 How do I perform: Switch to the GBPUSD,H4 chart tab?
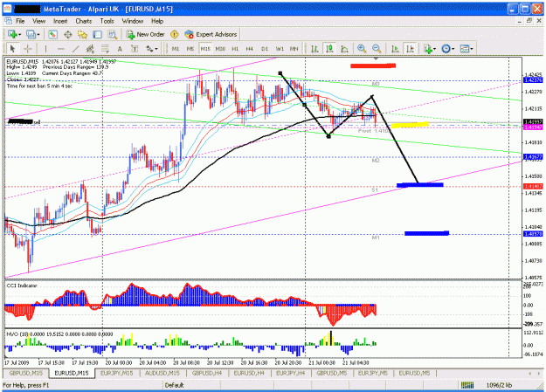[x=207, y=373]
